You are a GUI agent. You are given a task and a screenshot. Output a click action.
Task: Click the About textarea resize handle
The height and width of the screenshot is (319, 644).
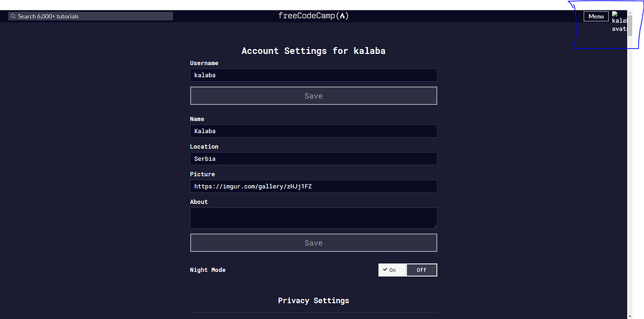tap(434, 225)
